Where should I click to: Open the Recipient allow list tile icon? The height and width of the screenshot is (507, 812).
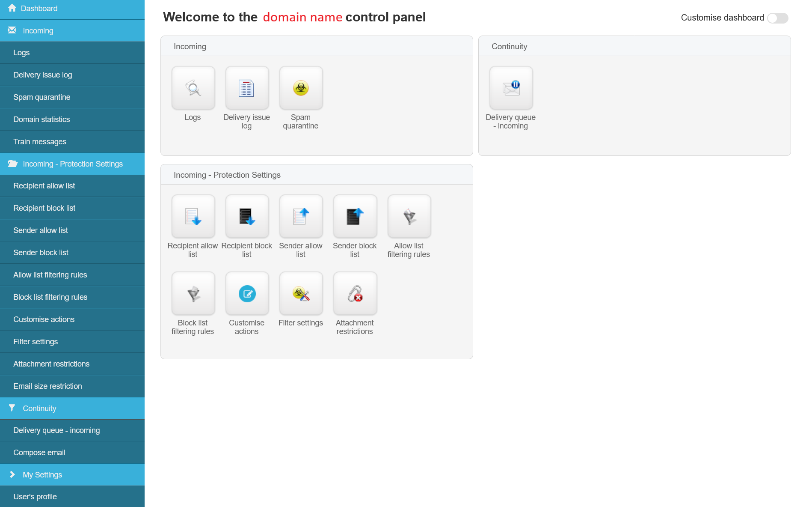(x=193, y=216)
